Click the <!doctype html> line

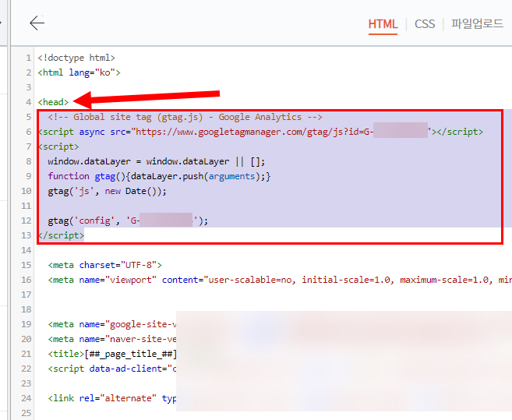[x=76, y=58]
